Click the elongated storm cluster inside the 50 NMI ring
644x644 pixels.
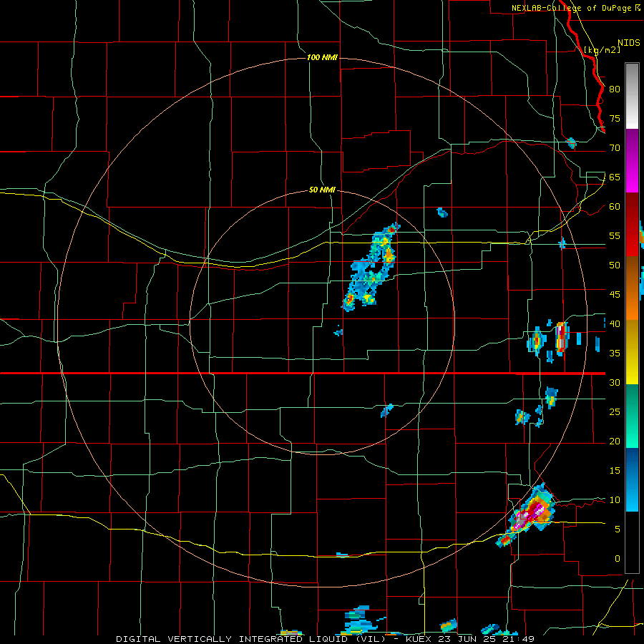(x=371, y=267)
